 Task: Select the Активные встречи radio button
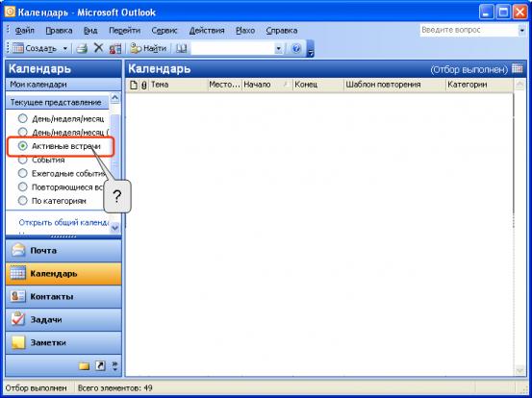22,146
